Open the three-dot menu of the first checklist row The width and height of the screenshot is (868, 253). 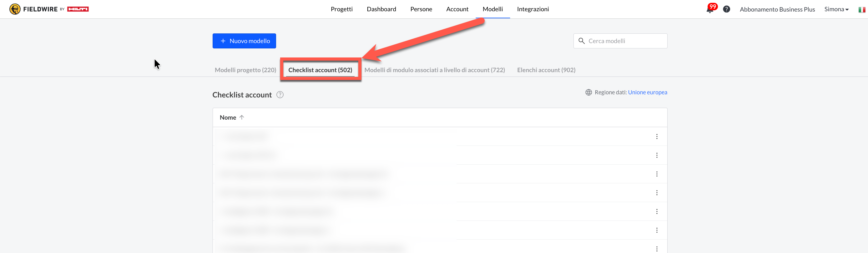click(656, 136)
